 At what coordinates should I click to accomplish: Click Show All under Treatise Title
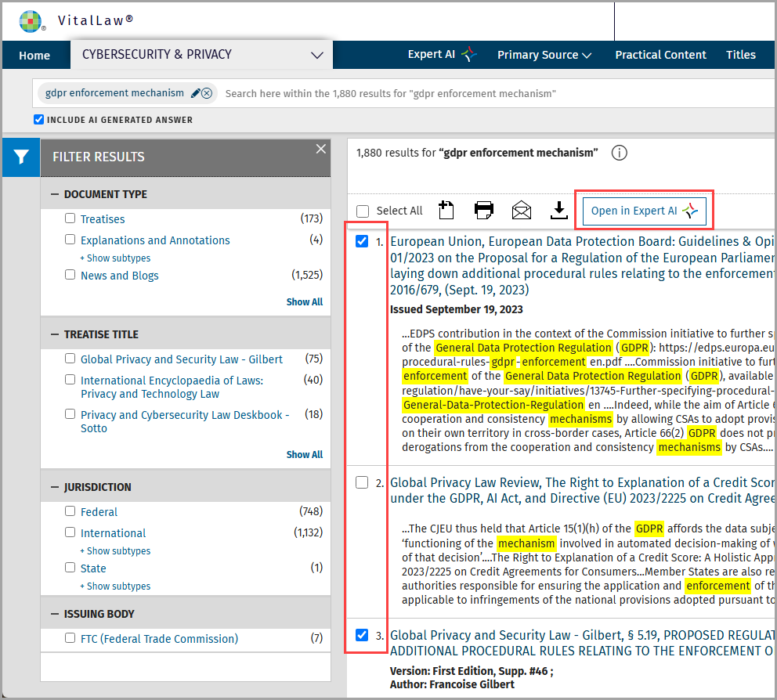click(304, 455)
